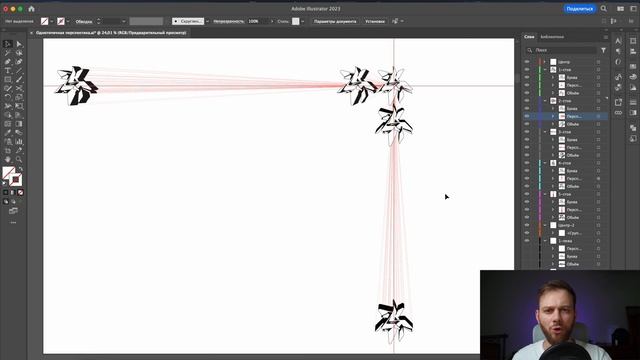Open the Layers panel menu icon
The height and width of the screenshot is (360, 640).
(606, 37)
